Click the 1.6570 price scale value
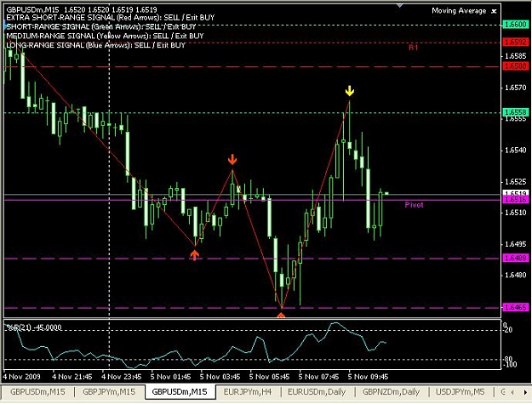The height and width of the screenshot is (404, 532). (515, 88)
